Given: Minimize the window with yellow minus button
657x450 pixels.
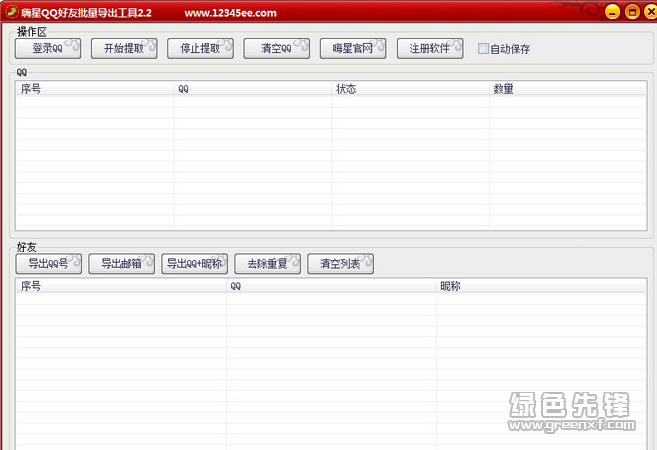Looking at the screenshot, I should pos(612,12).
